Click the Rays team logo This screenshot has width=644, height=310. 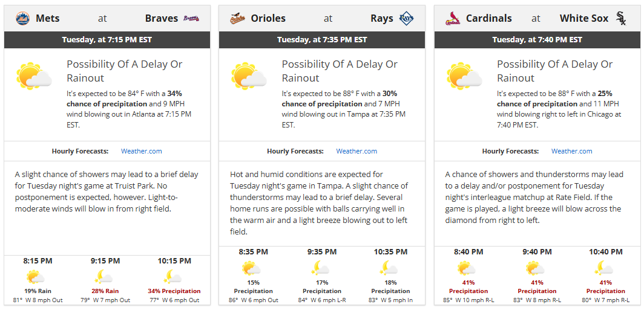(x=407, y=19)
